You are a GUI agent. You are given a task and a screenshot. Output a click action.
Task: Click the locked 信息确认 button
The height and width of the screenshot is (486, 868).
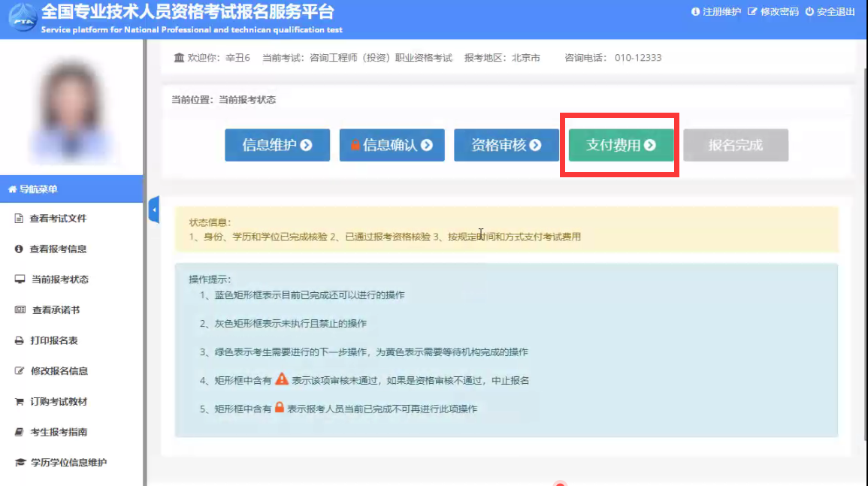392,145
